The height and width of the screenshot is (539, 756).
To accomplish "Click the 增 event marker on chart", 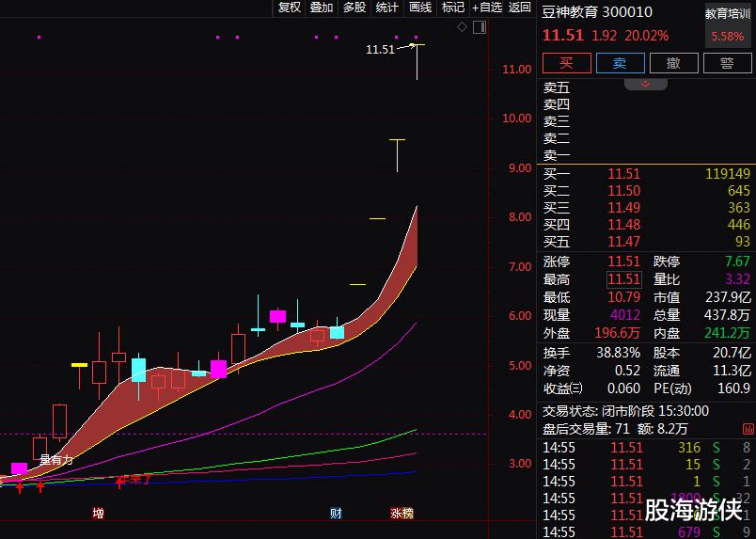I will (98, 513).
